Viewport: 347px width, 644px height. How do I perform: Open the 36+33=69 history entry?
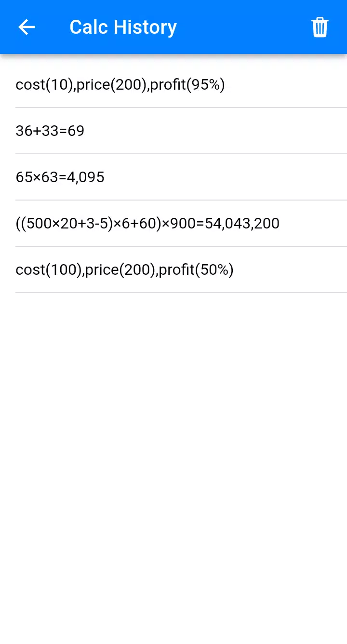point(50,131)
